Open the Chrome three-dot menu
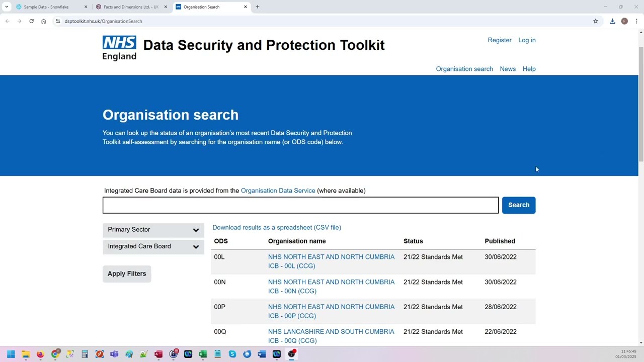 click(x=636, y=21)
